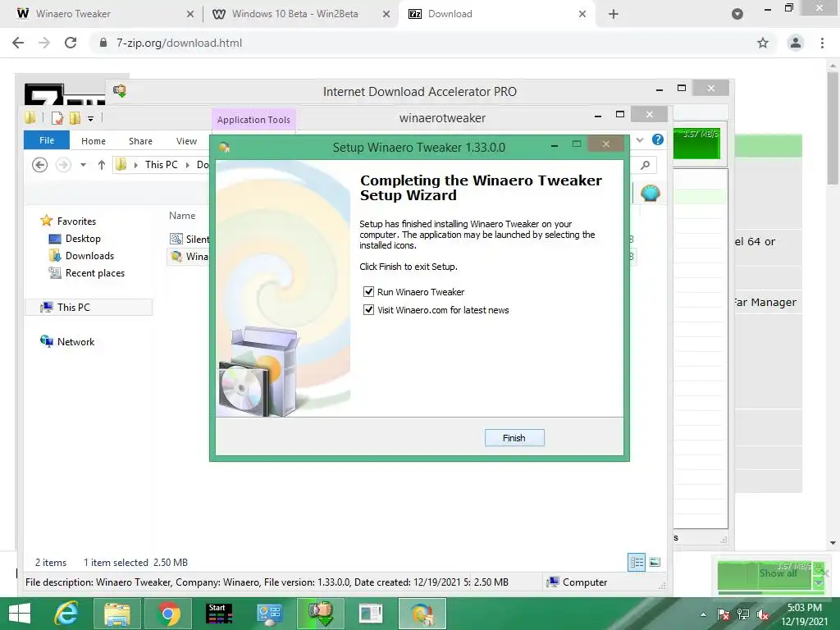Bookmark this page with the star icon
This screenshot has height=630, width=840.
coord(763,43)
